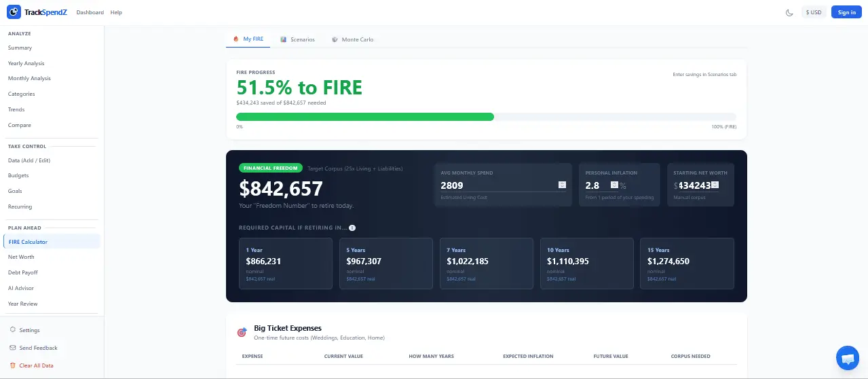Click the 51.5% to FIRE heading
This screenshot has height=379, width=868.
click(299, 88)
